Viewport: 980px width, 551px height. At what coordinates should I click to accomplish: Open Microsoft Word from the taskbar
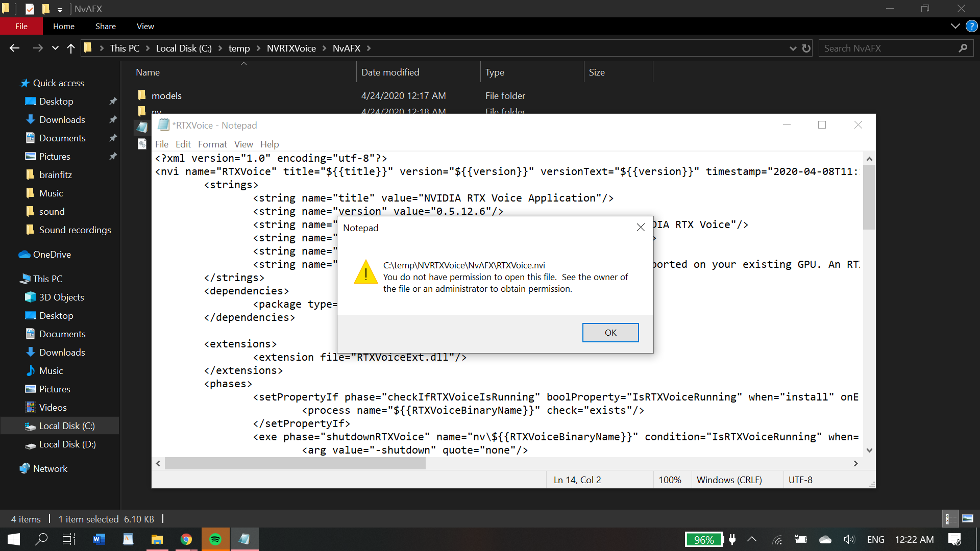tap(99, 539)
